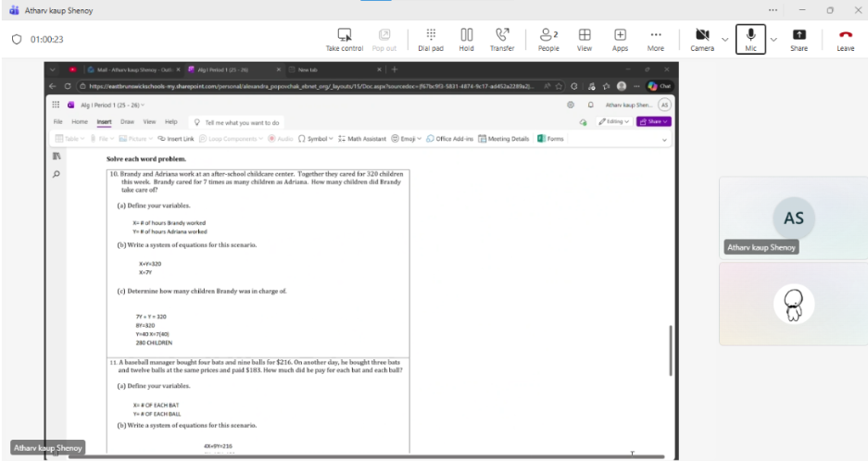Click the vertical page scrollbar
Viewport: 868px width, 461px height.
pos(671,351)
